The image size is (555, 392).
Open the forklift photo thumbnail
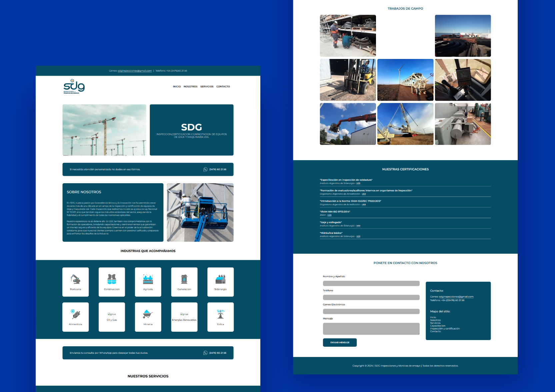click(348, 80)
